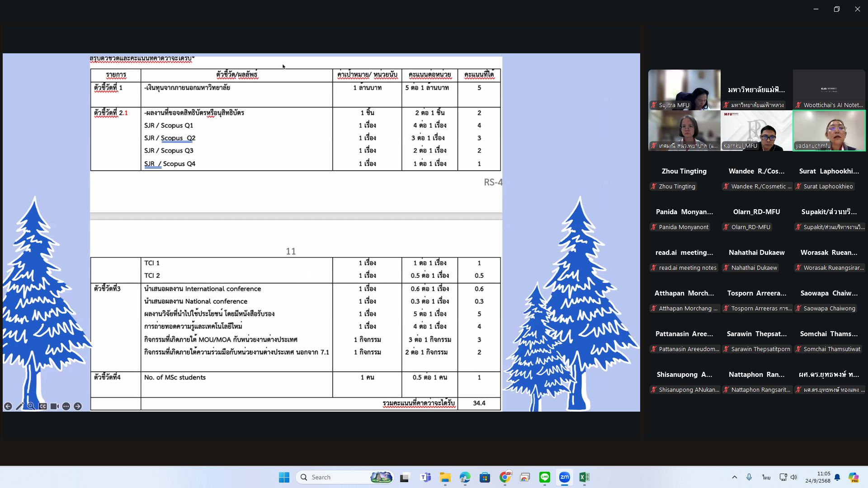Screen dimensions: 868x488
Task: Select yadanuchmfu's video thumbnail
Action: point(829,131)
